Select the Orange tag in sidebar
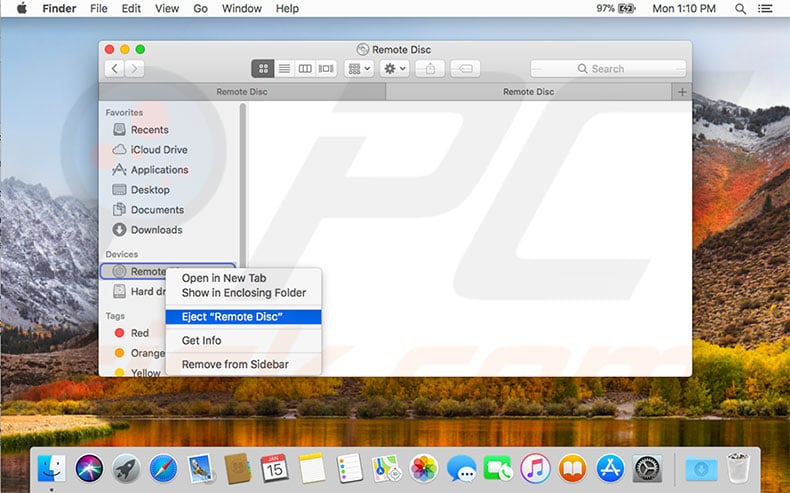The width and height of the screenshot is (790, 493). point(140,353)
